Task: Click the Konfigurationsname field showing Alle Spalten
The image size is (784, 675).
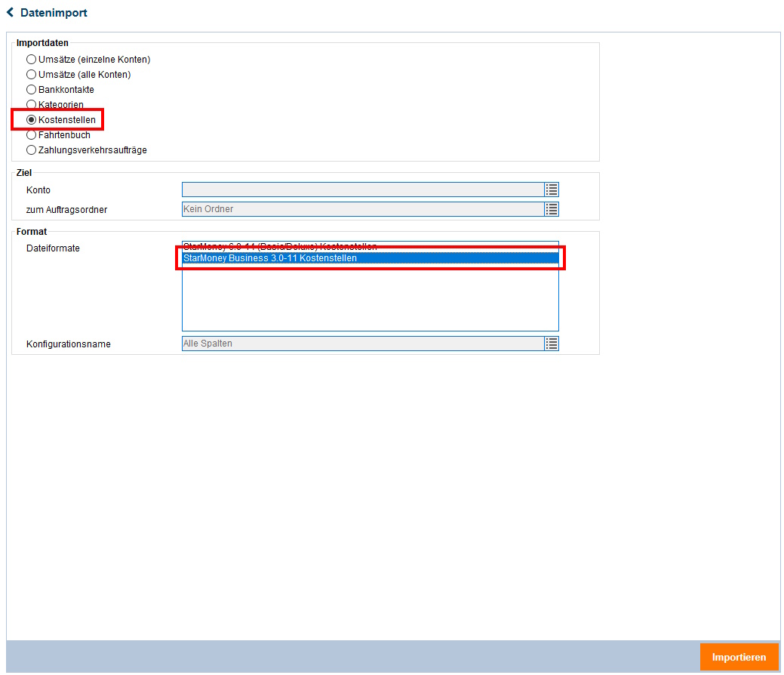Action: point(363,344)
